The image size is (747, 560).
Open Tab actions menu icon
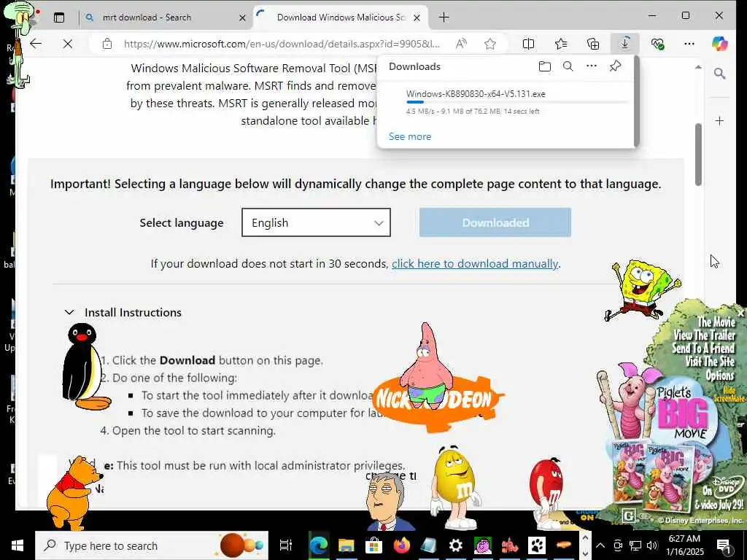coord(58,17)
